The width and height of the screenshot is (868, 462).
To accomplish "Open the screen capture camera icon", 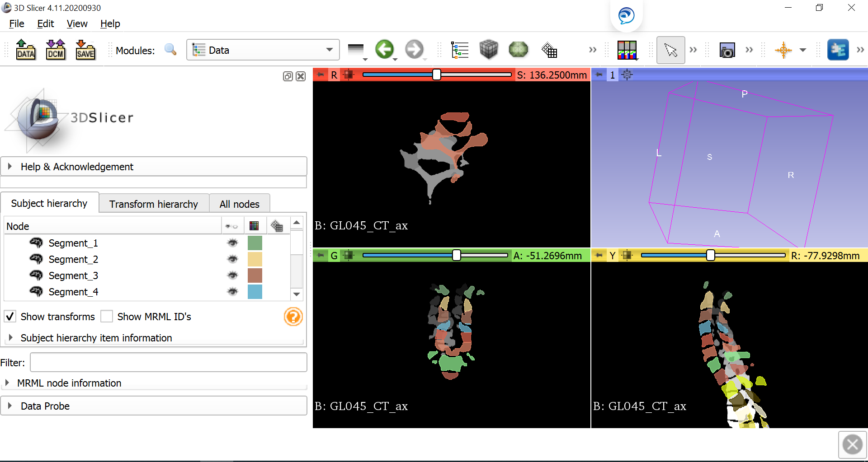I will (x=726, y=50).
